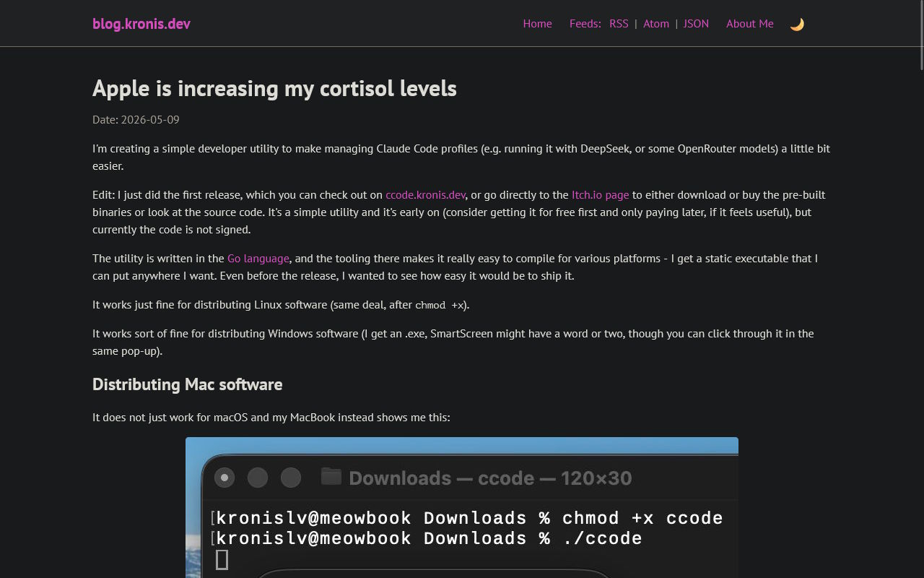The width and height of the screenshot is (924, 578).
Task: Navigate to the About Me page
Action: (749, 24)
